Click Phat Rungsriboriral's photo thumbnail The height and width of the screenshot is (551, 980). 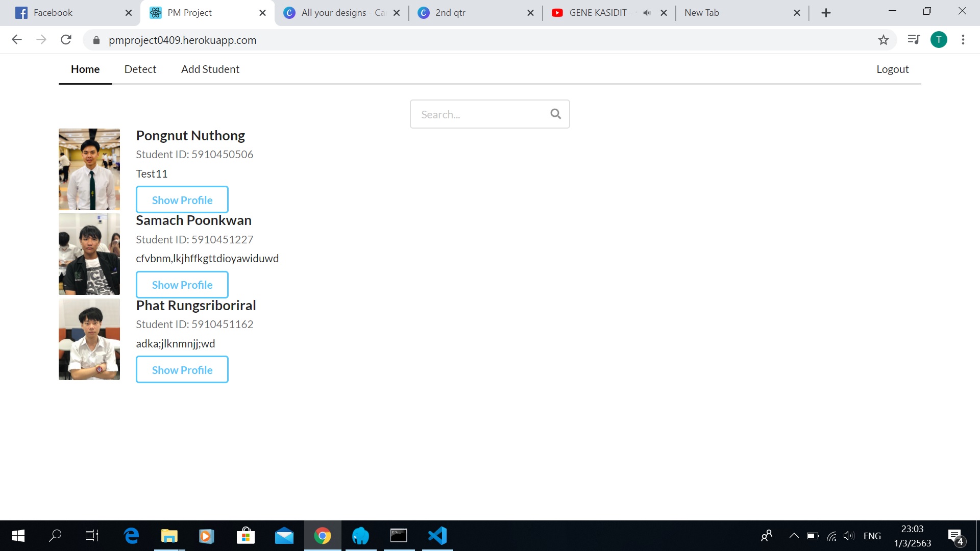point(89,339)
